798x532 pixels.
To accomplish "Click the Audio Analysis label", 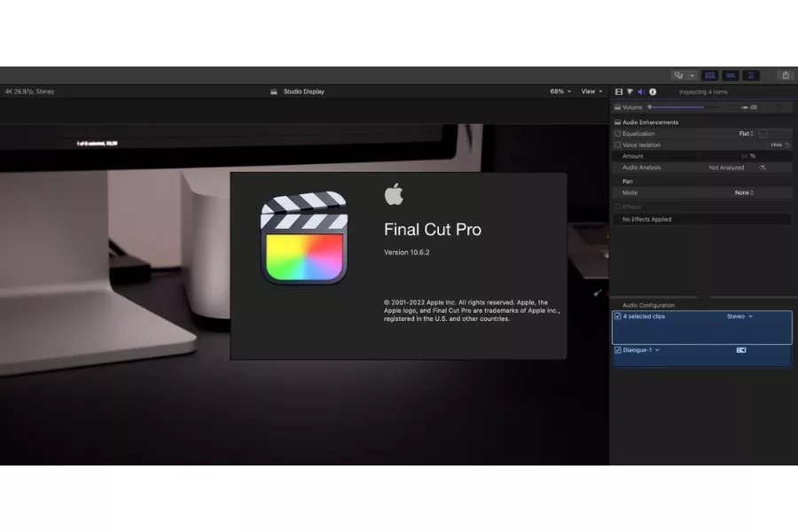I will click(641, 168).
